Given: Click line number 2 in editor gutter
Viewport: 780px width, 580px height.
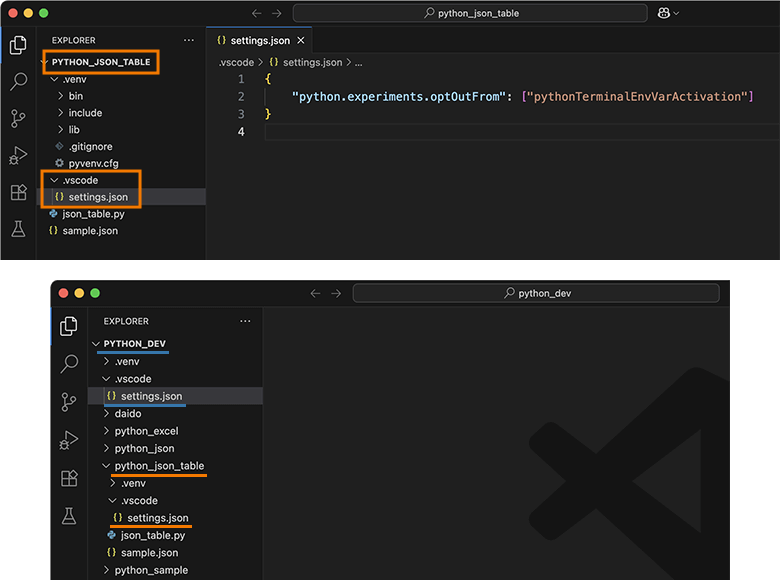Looking at the screenshot, I should coord(241,97).
